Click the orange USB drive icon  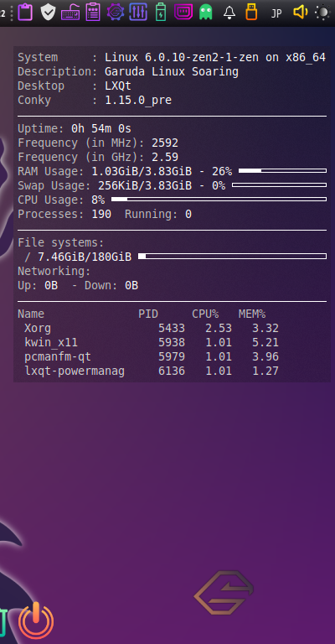[x=251, y=13]
